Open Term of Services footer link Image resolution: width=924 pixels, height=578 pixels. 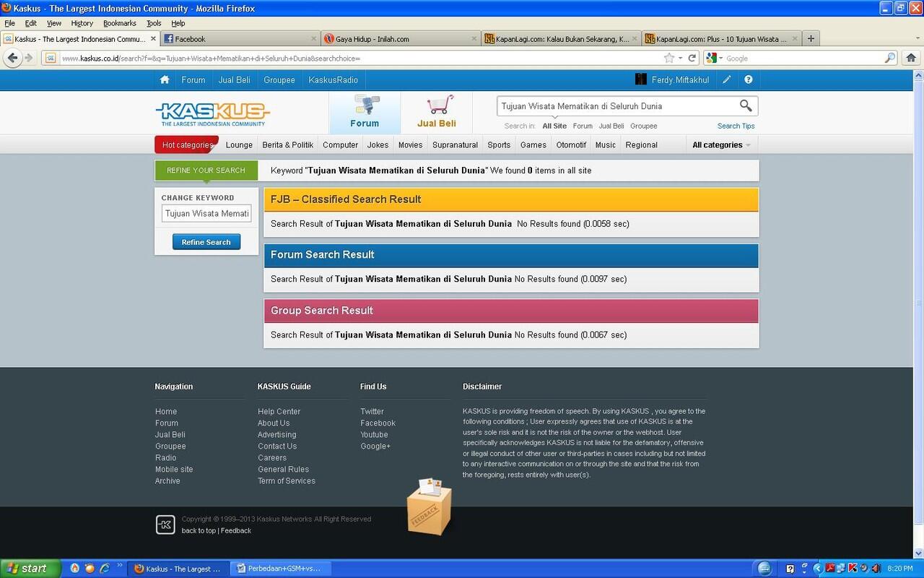[287, 480]
